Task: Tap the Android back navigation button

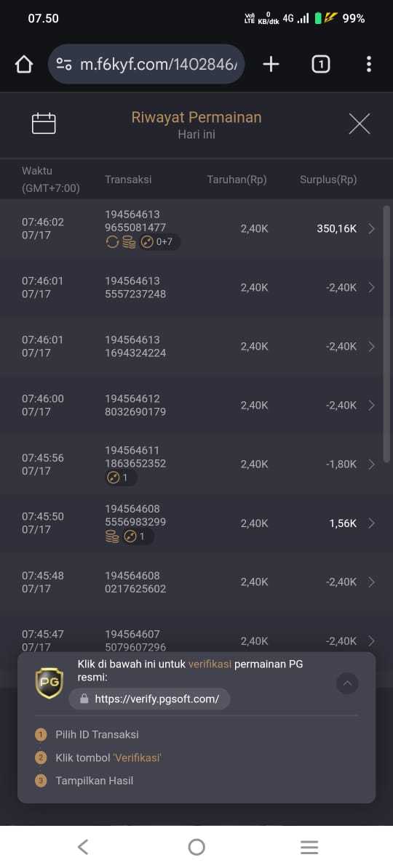Action: point(83,846)
